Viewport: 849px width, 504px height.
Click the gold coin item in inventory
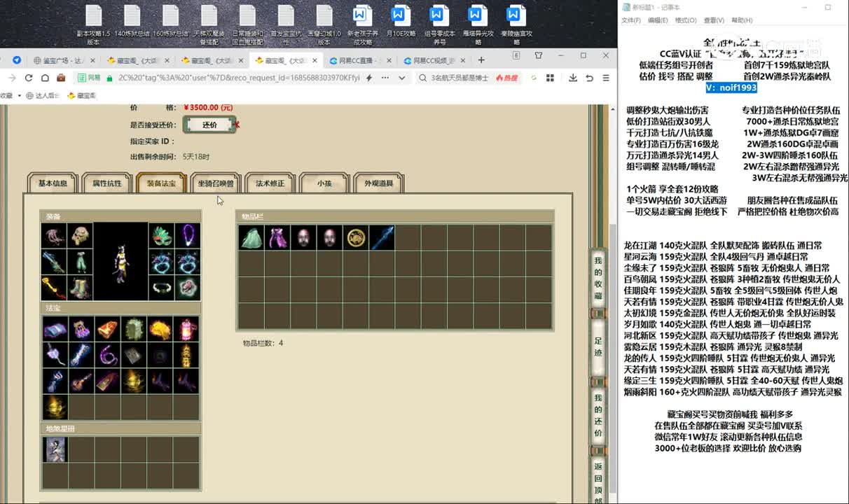[x=357, y=237]
